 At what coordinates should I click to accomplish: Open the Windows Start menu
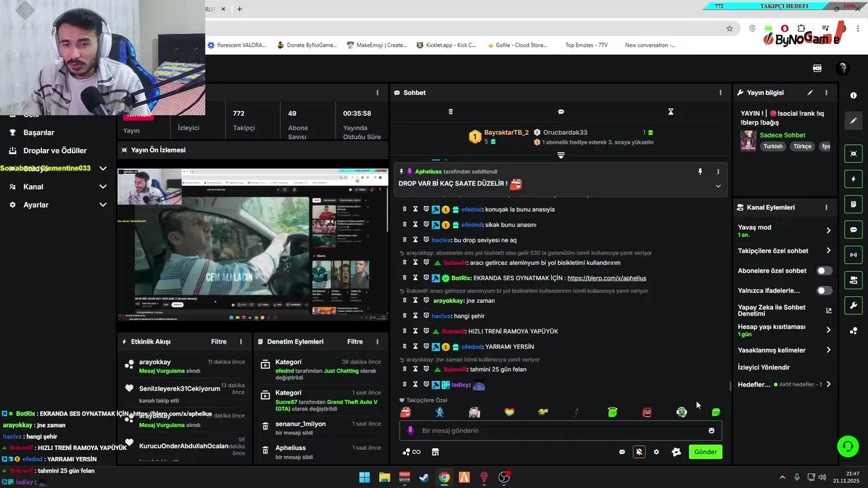(364, 477)
